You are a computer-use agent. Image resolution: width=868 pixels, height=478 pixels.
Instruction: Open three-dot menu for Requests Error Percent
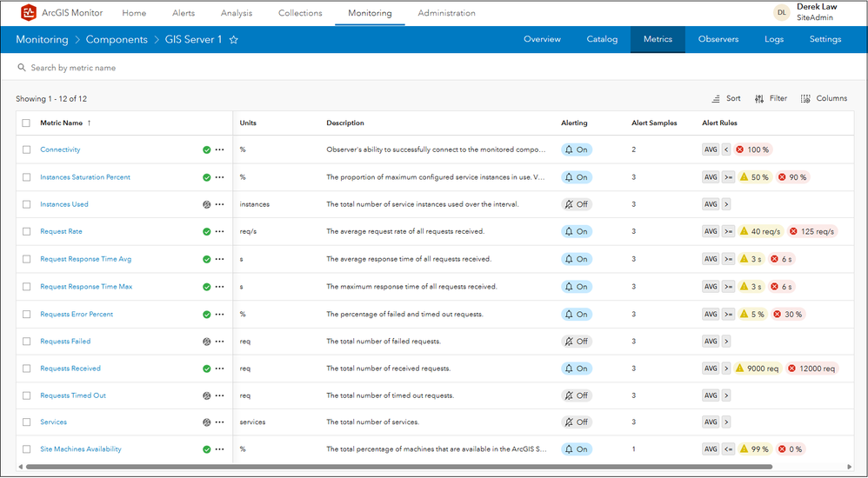(x=220, y=315)
